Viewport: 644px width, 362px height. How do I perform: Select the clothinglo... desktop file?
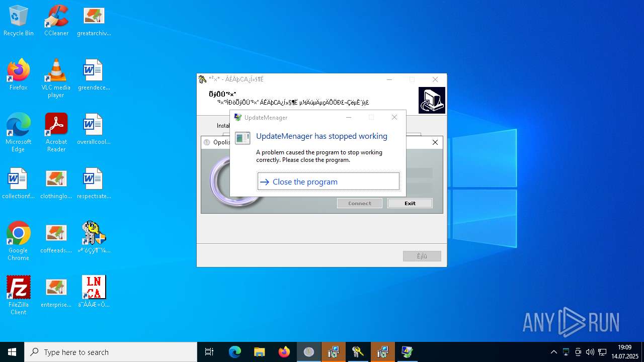(x=56, y=184)
